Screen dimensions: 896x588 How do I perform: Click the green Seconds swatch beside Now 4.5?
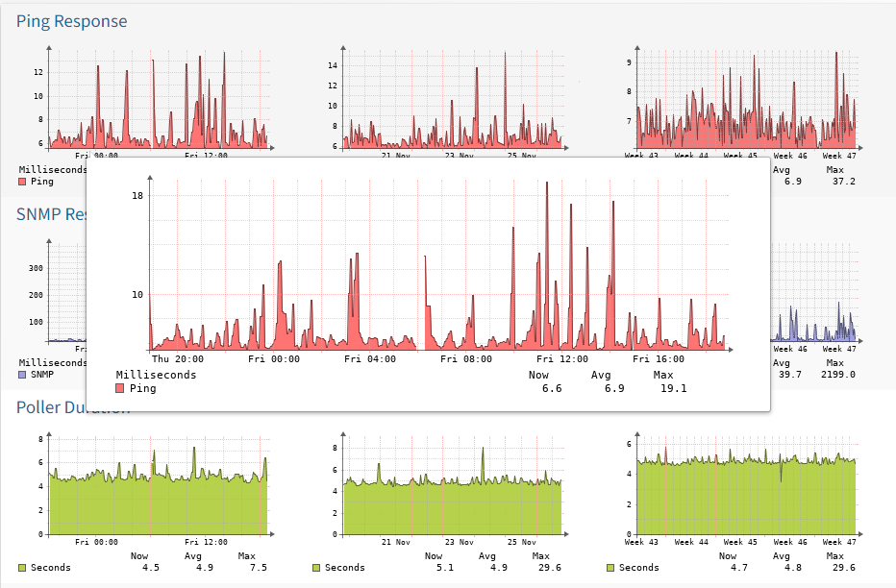click(x=22, y=568)
